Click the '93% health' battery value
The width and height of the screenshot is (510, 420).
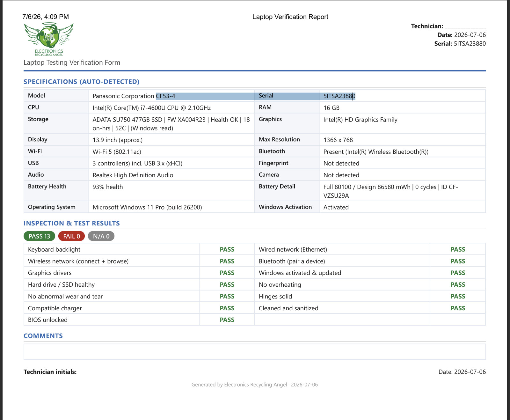pos(108,187)
